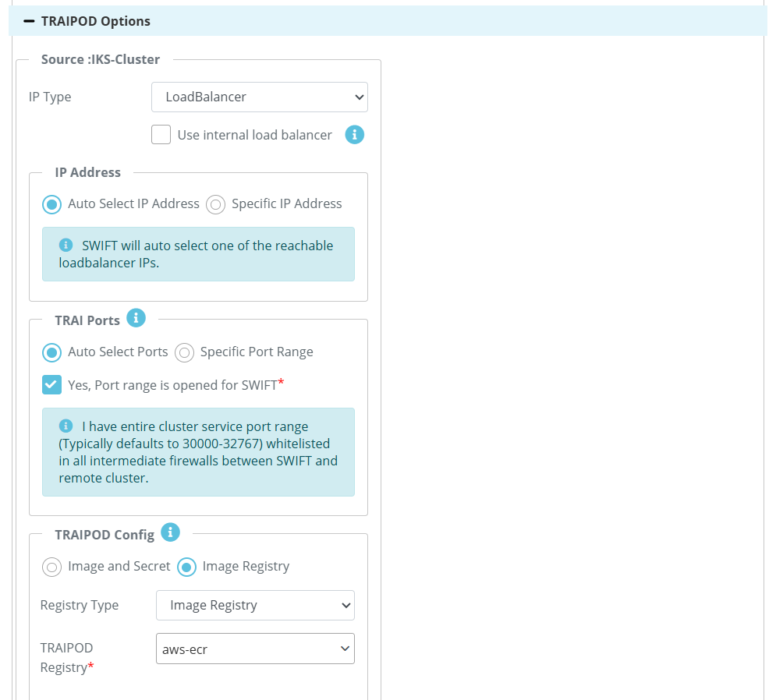
Task: Click info icon in SWIFT auto select notice
Action: pyautogui.click(x=66, y=245)
